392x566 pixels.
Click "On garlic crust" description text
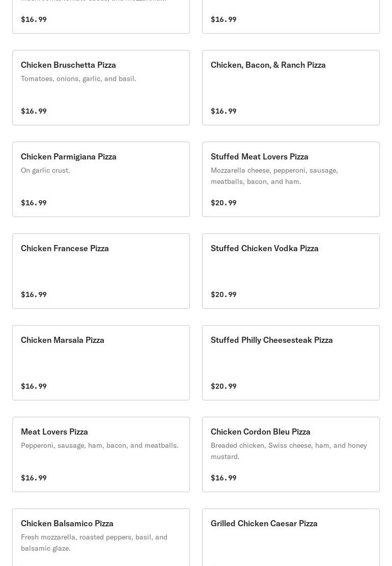45,170
